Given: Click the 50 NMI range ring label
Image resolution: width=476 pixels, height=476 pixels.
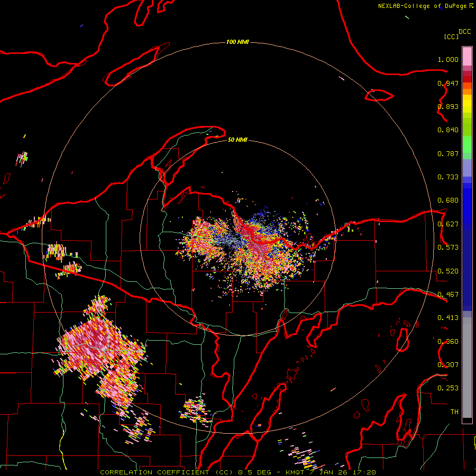Looking at the screenshot, I should [x=237, y=140].
